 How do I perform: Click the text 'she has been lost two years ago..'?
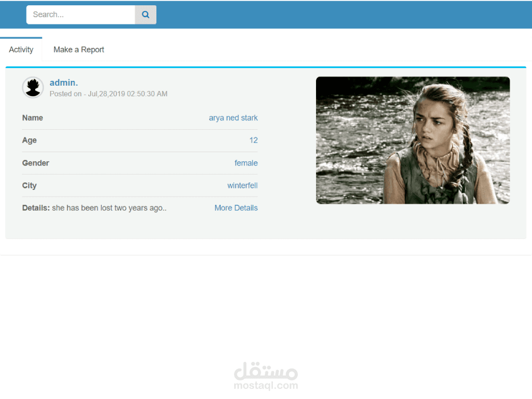(x=109, y=207)
